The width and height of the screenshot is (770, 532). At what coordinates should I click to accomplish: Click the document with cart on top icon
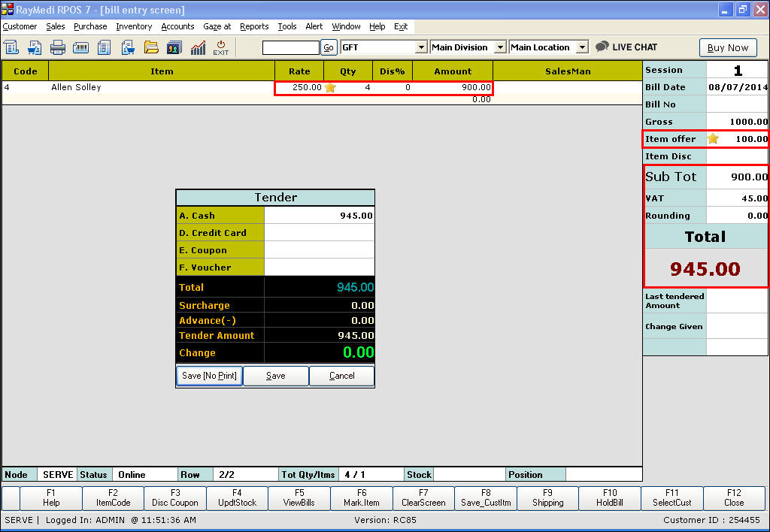35,47
